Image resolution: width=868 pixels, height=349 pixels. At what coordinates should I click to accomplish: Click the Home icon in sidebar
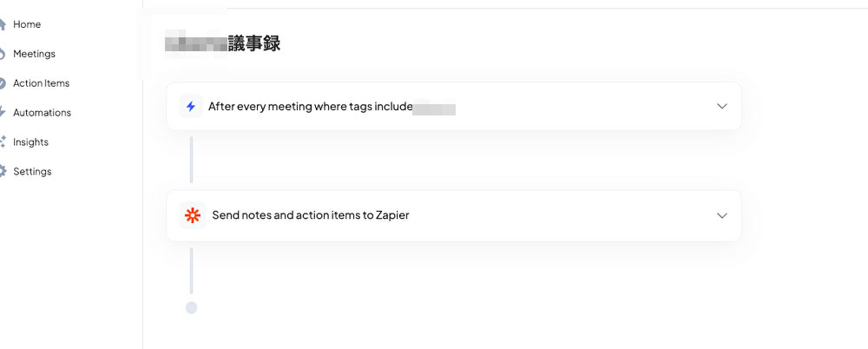[x=3, y=24]
